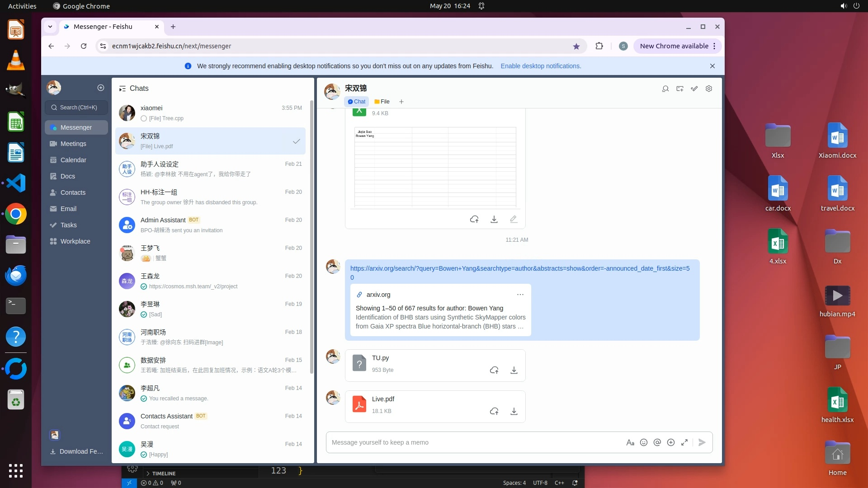Screen dimensions: 868x488
Task: Mark the 宋双锦 chat as done with checkmark
Action: 297,141
